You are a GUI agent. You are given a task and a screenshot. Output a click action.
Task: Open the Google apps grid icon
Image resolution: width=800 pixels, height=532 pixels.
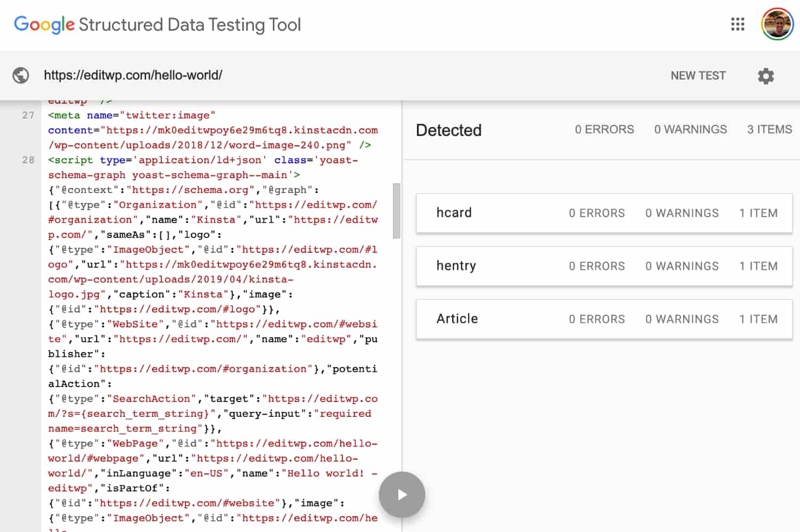(737, 24)
